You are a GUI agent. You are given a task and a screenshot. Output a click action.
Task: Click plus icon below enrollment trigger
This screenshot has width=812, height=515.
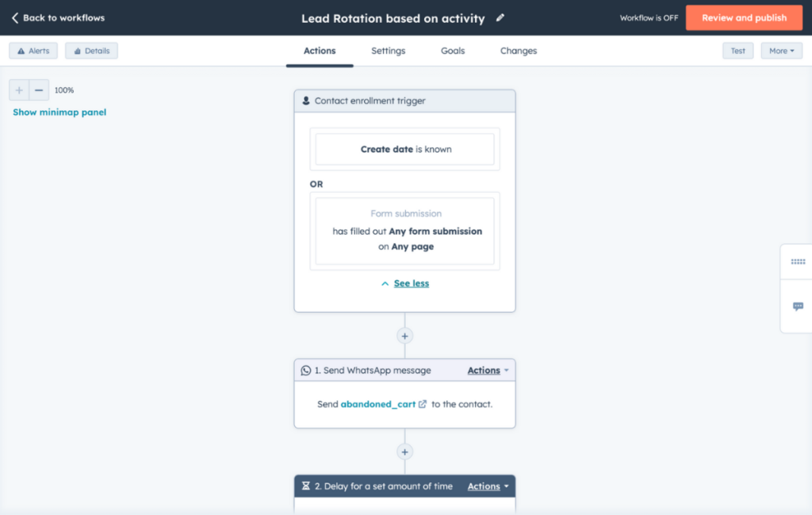coord(404,335)
